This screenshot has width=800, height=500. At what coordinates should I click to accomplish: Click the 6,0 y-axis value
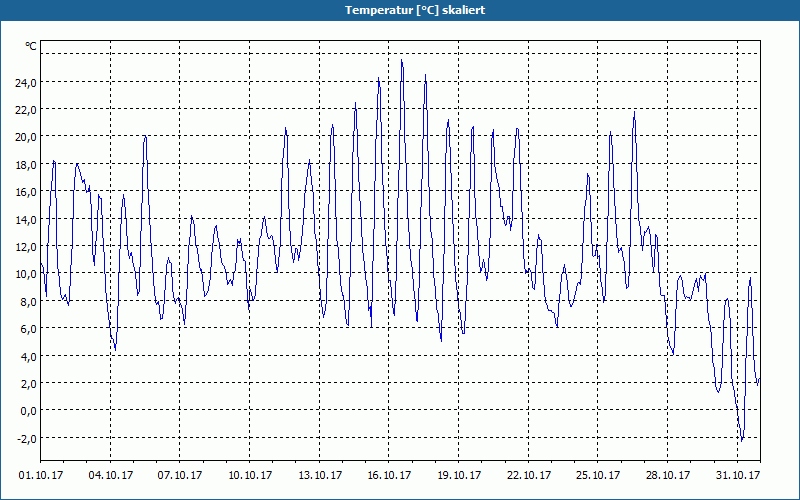pos(28,329)
